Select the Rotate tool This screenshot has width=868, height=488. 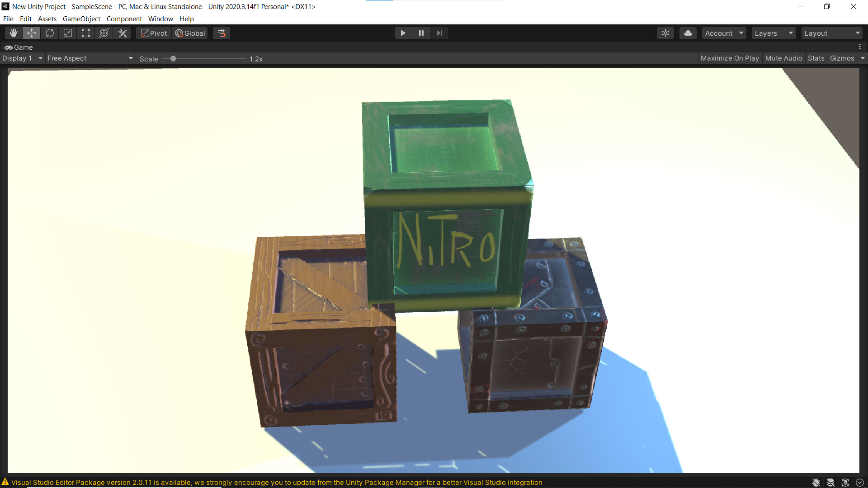[49, 33]
